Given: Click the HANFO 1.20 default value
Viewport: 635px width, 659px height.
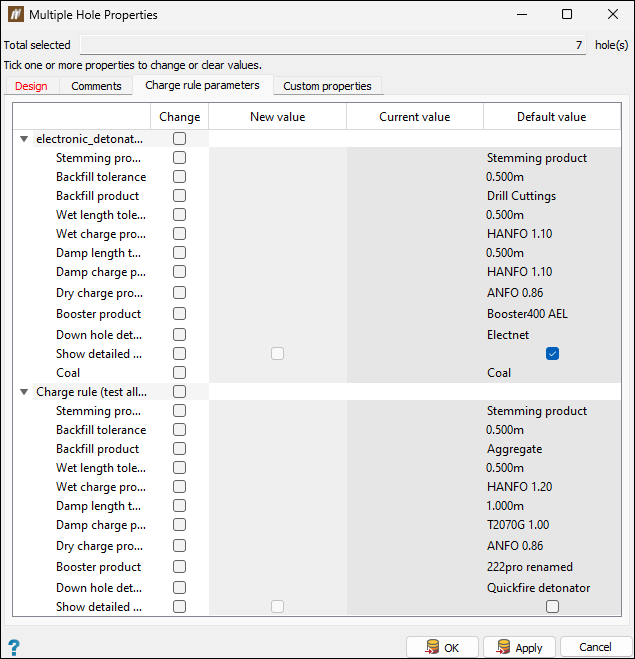Looking at the screenshot, I should point(519,487).
